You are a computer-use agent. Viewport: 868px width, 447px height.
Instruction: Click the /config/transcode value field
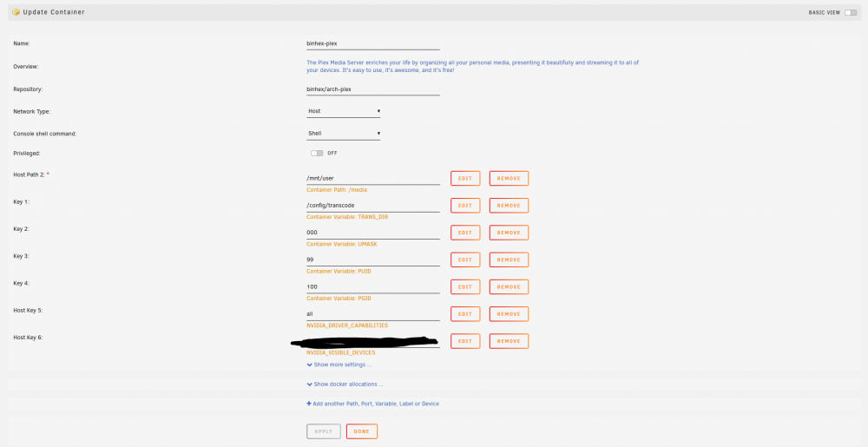(373, 206)
